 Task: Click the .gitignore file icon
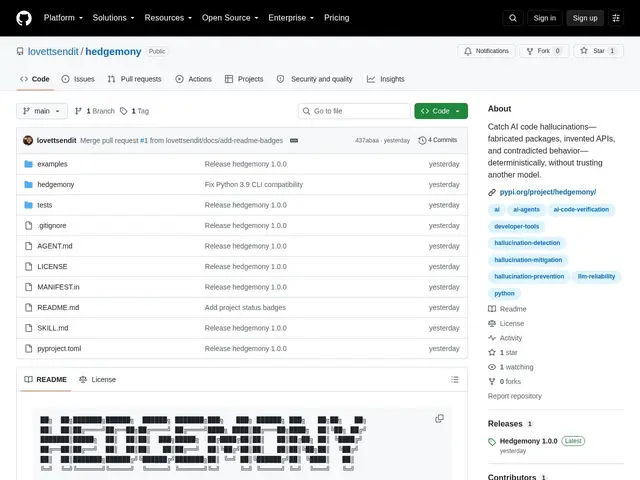pos(29,225)
